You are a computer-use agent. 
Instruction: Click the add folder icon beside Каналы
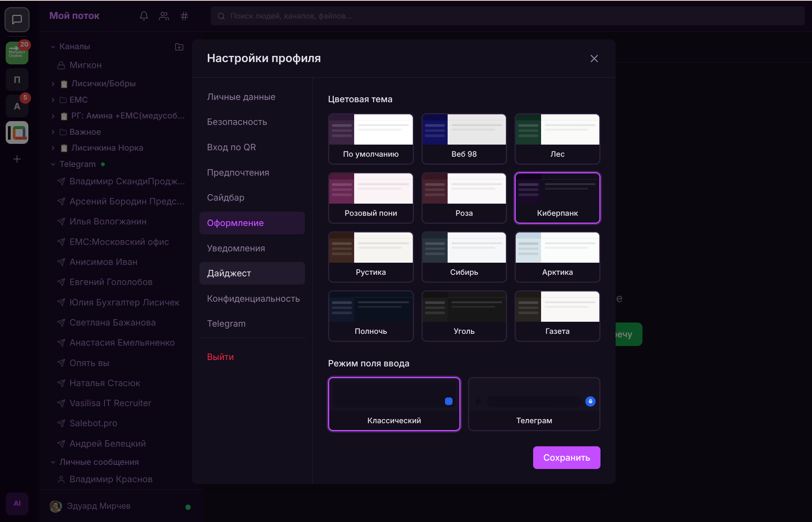coord(179,47)
